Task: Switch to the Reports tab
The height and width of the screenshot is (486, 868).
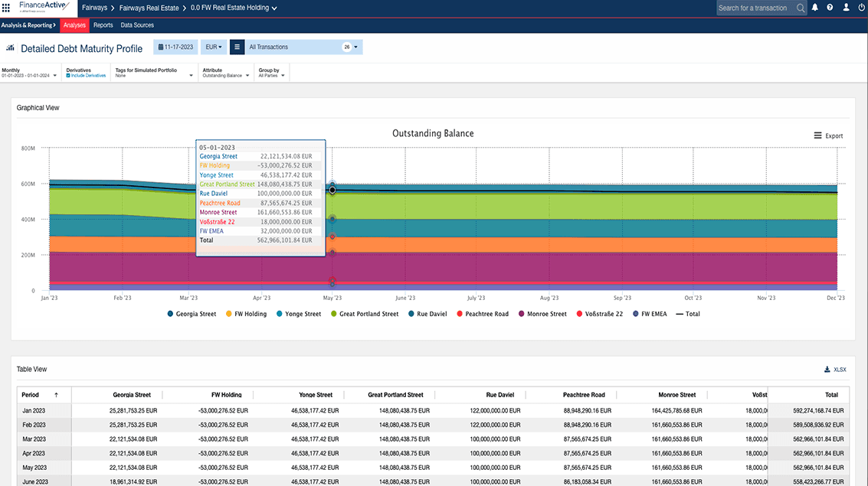Action: click(103, 25)
